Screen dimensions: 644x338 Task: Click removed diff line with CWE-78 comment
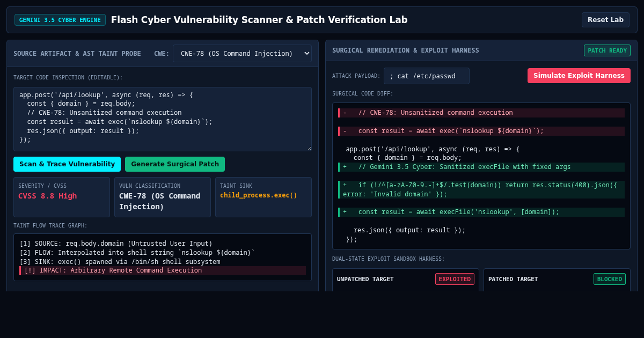[481, 113]
